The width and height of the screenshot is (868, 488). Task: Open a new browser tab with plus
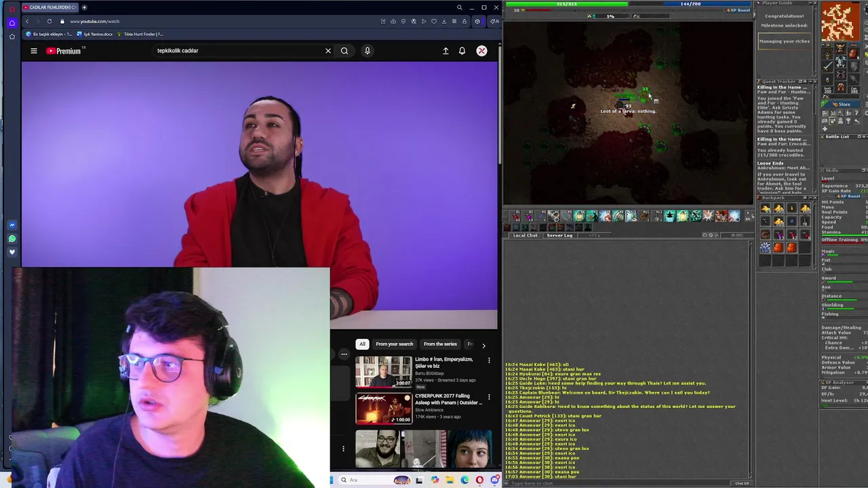click(84, 7)
